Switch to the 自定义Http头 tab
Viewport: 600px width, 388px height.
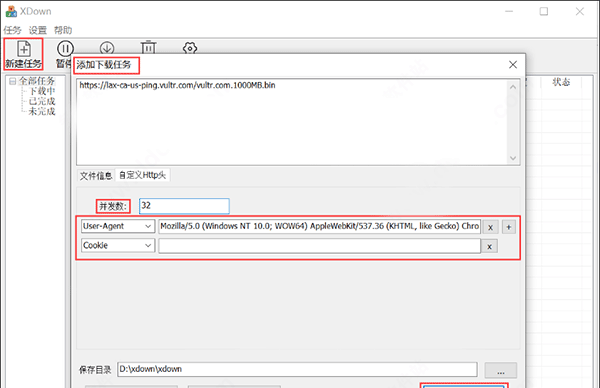click(142, 175)
